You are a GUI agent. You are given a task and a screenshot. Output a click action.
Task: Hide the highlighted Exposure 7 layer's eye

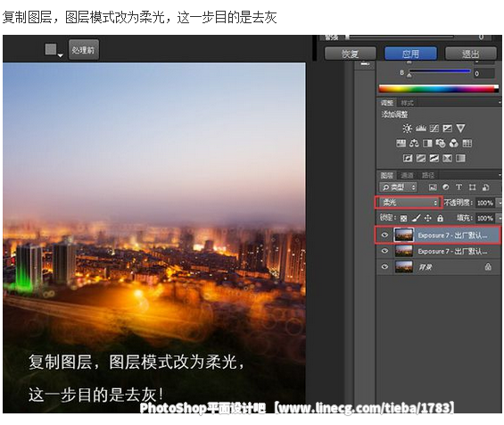pos(384,235)
